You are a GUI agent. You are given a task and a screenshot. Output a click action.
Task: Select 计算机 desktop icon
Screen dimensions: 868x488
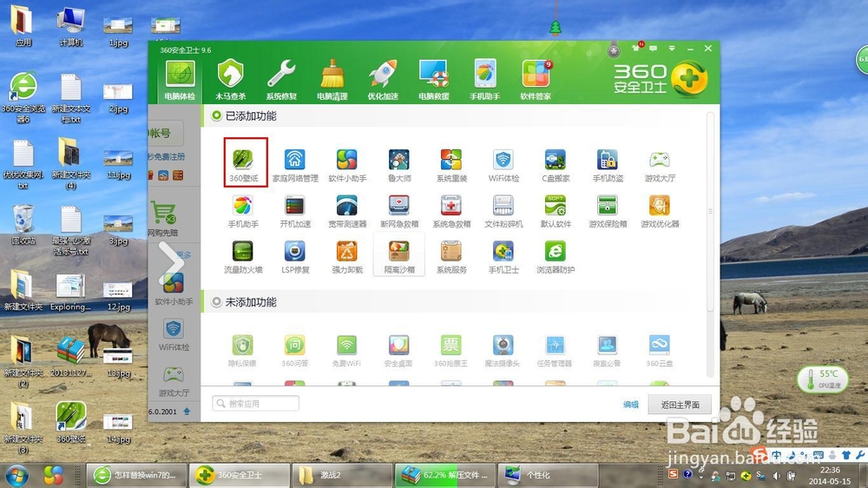pos(71,27)
